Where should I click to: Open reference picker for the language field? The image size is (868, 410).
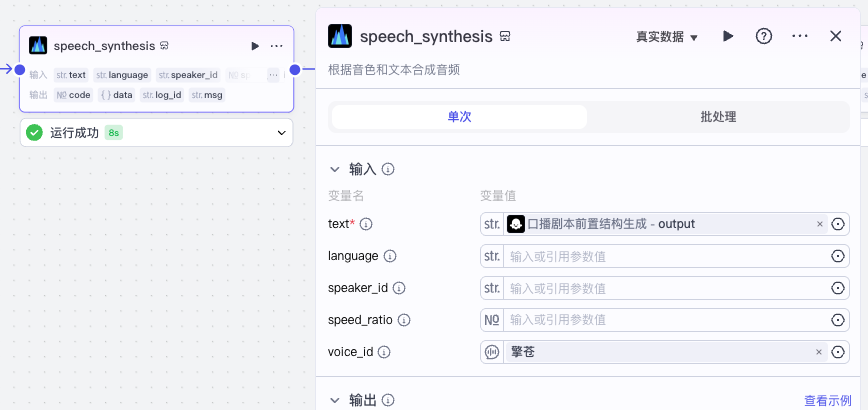[x=838, y=256]
